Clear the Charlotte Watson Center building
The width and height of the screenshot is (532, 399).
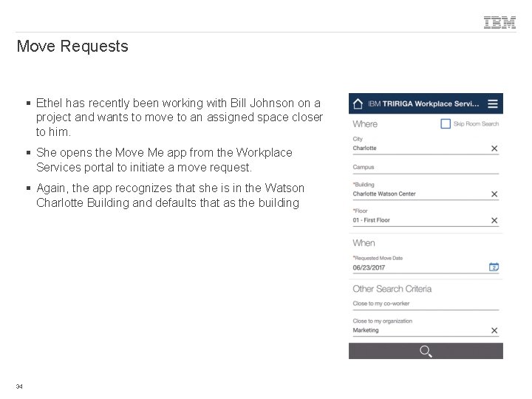(494, 194)
